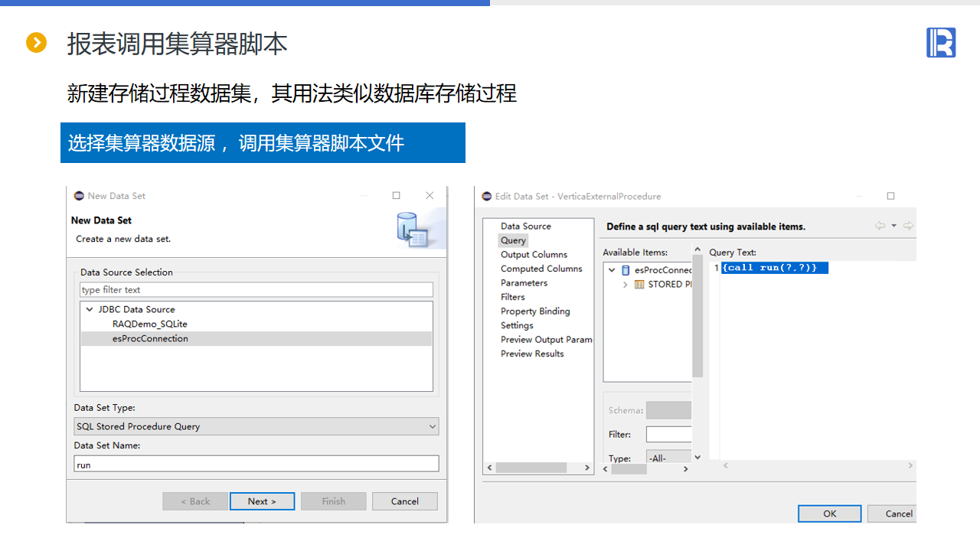Open the Data Set Type dropdown
The image size is (980, 551).
coord(256,426)
